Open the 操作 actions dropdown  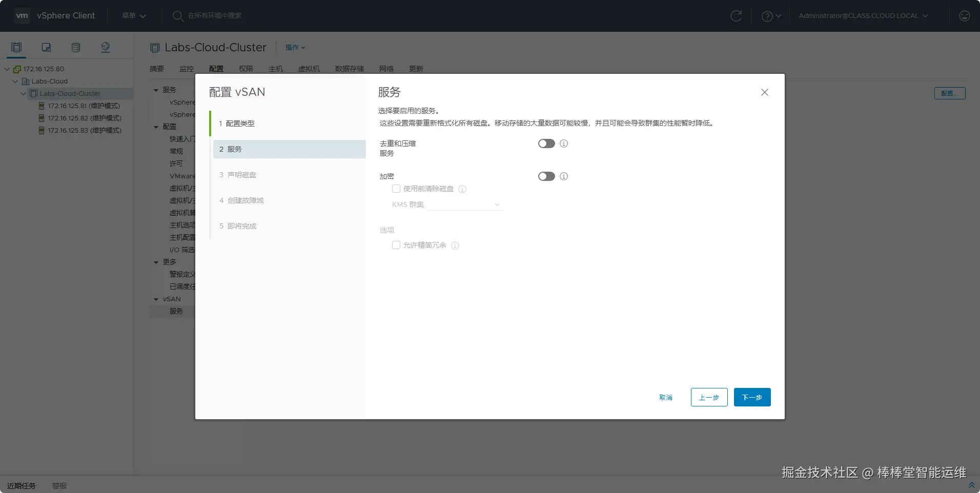point(295,48)
